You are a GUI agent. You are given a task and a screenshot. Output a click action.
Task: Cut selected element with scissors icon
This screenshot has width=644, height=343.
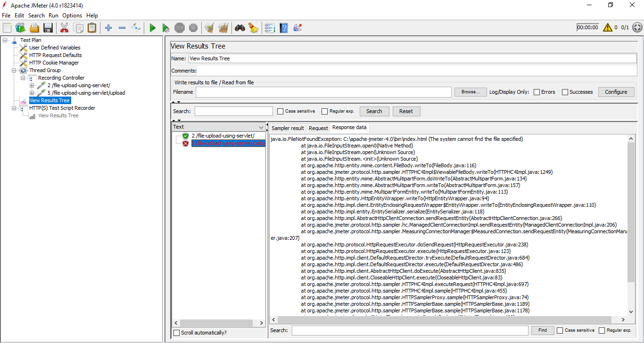click(x=64, y=28)
